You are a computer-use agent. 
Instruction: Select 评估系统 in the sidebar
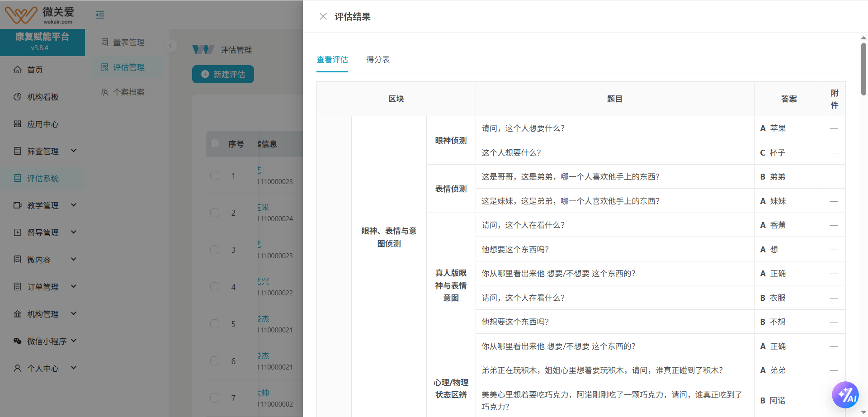(x=42, y=178)
